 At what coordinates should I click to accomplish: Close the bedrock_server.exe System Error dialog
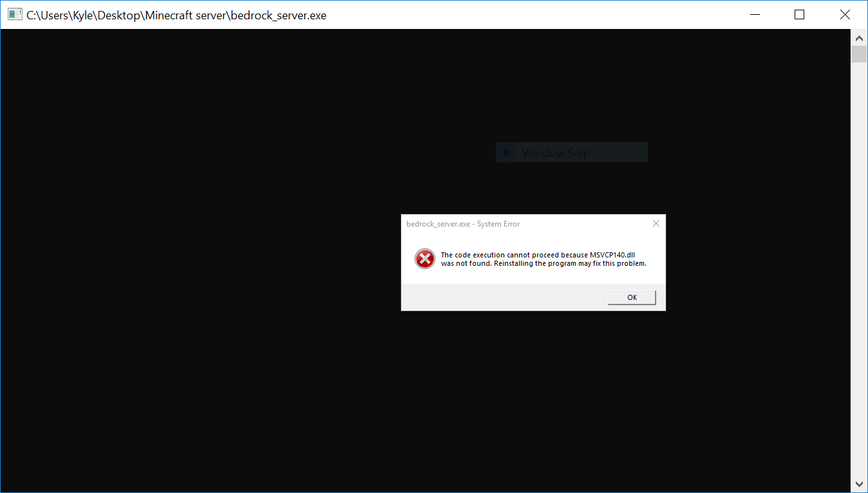tap(656, 224)
